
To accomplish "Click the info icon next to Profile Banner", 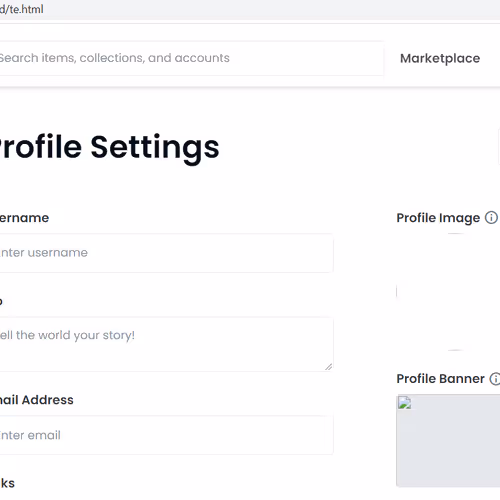I will pyautogui.click(x=495, y=379).
